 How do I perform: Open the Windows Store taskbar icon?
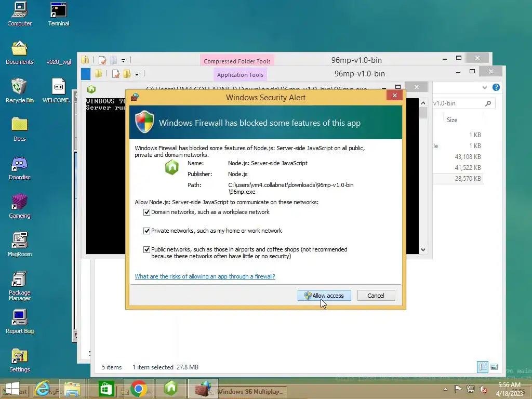pos(106,389)
